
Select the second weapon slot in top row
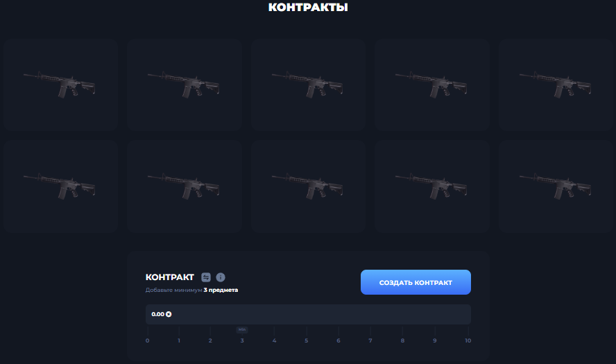pos(185,85)
